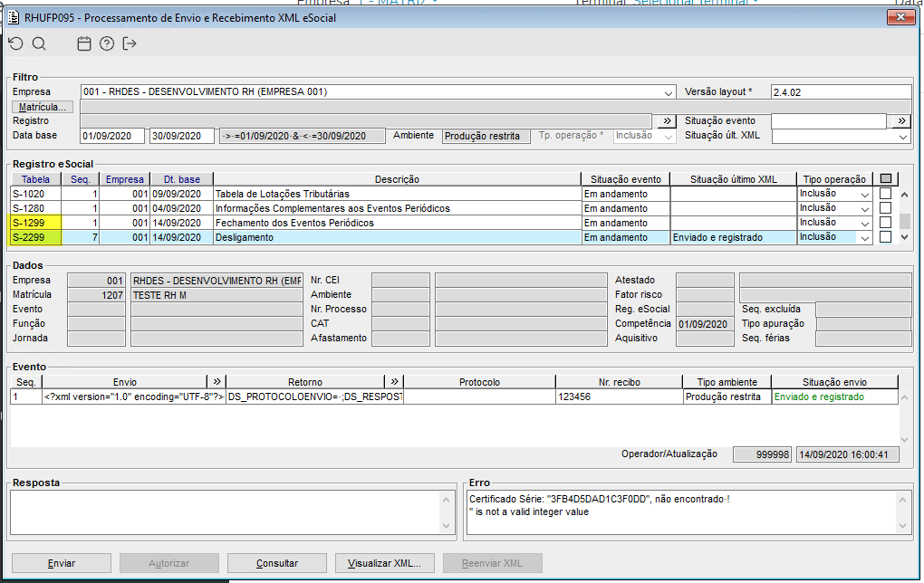Open the calendar toolbar icon

[84, 43]
